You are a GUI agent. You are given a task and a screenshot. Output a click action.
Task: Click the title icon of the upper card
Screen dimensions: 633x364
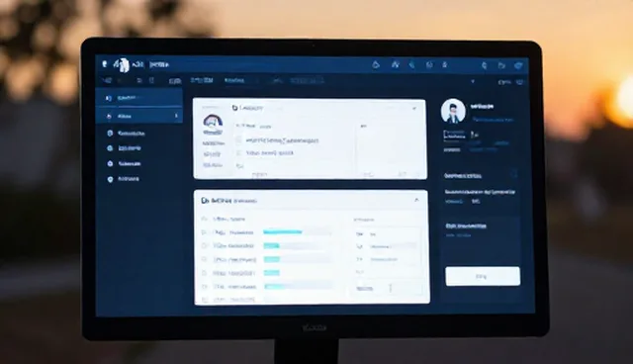coord(235,108)
